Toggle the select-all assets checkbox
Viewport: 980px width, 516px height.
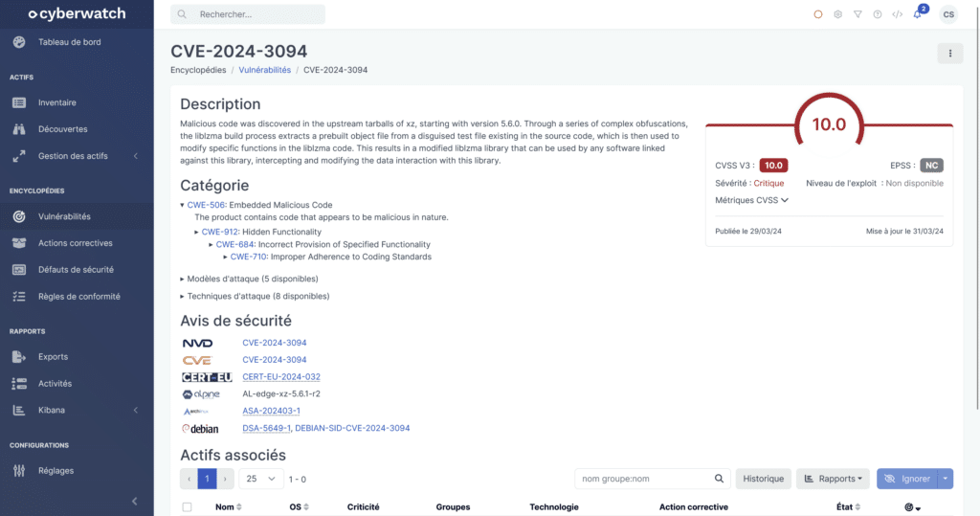tap(187, 507)
